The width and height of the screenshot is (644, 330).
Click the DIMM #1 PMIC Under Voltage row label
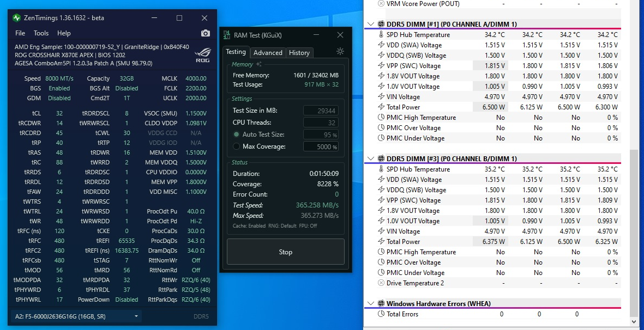click(415, 138)
